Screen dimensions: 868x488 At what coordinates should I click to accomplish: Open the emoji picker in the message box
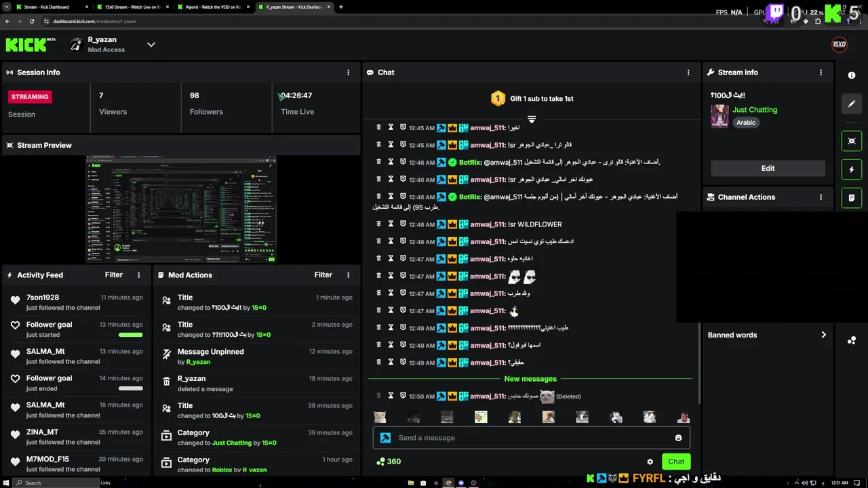pos(678,438)
